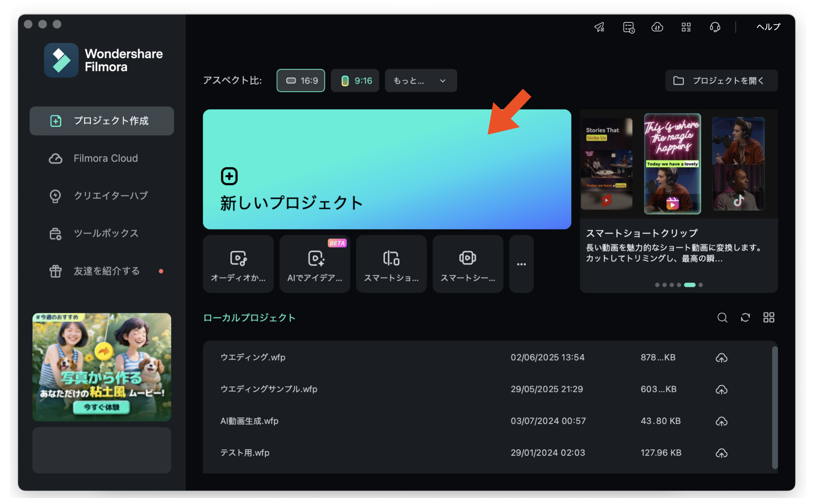Click the paper plane send icon
Viewport: 815px width, 504px height.
(599, 27)
